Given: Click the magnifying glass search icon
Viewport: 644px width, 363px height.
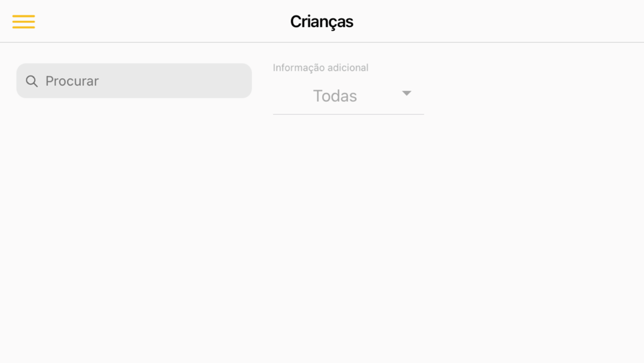Looking at the screenshot, I should point(32,81).
